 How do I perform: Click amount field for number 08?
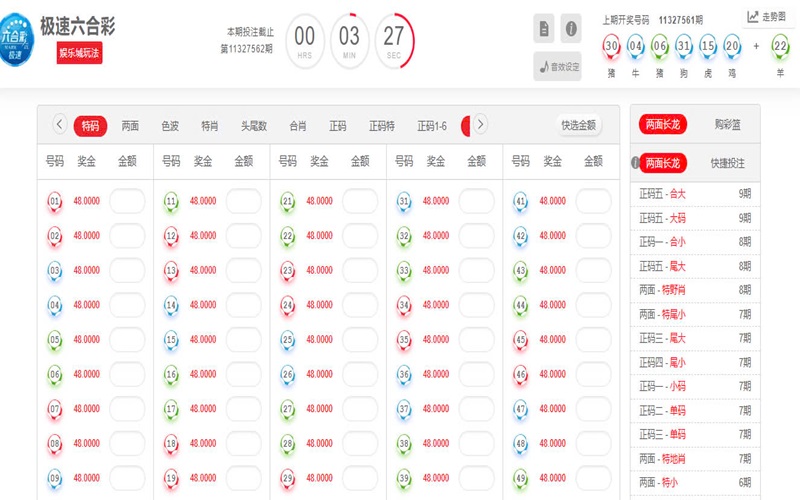[x=128, y=443]
